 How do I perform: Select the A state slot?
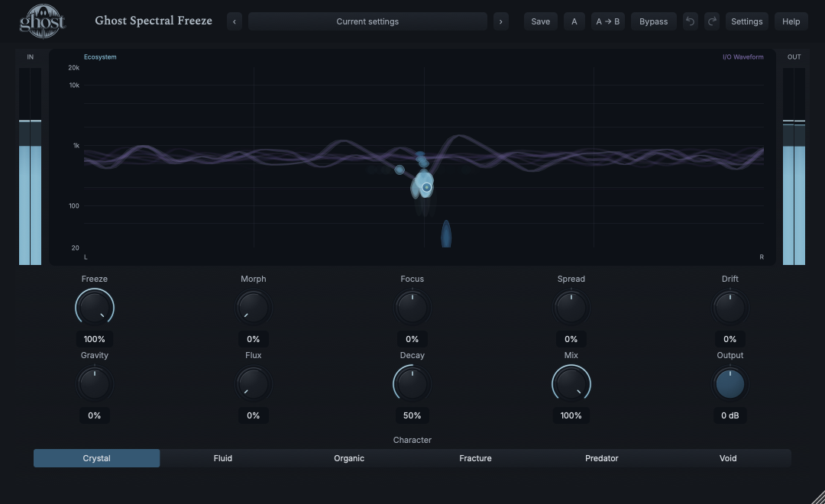[574, 21]
